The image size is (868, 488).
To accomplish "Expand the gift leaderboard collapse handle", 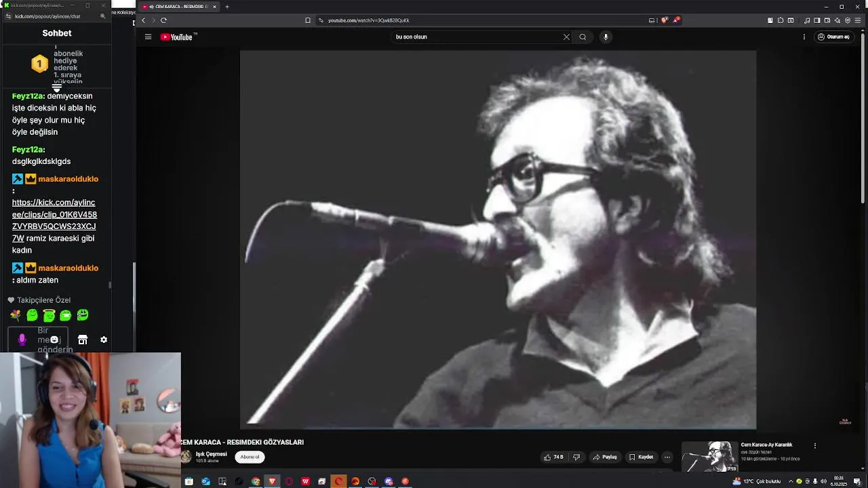I will (x=57, y=88).
